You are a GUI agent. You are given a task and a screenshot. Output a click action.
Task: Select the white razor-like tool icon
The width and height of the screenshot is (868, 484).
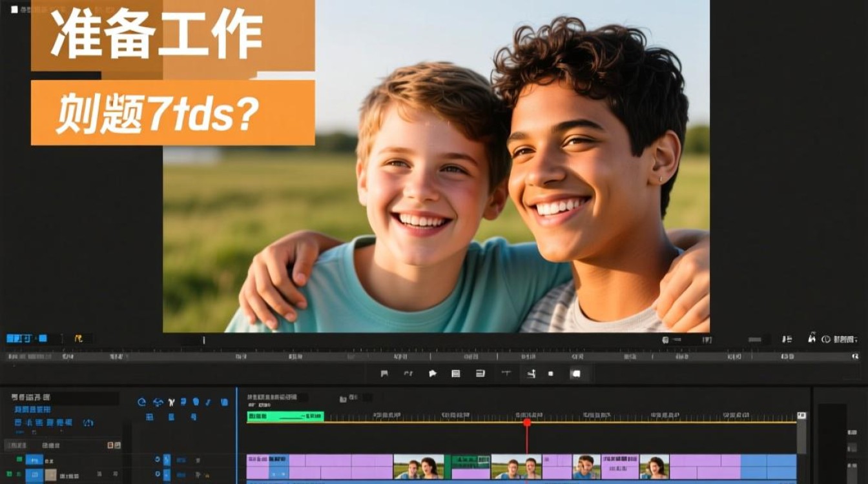pyautogui.click(x=172, y=402)
